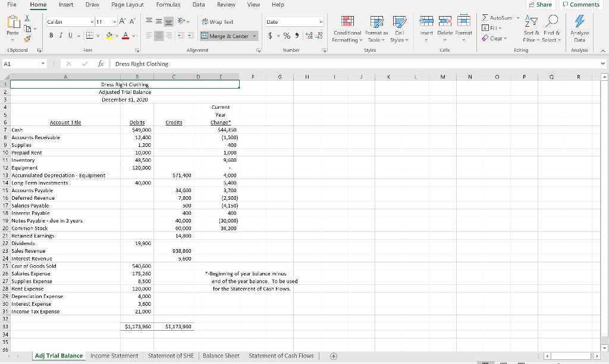Viewport: 609px width, 364px height.
Task: Open the Income Statement sheet tab
Action: [114, 356]
